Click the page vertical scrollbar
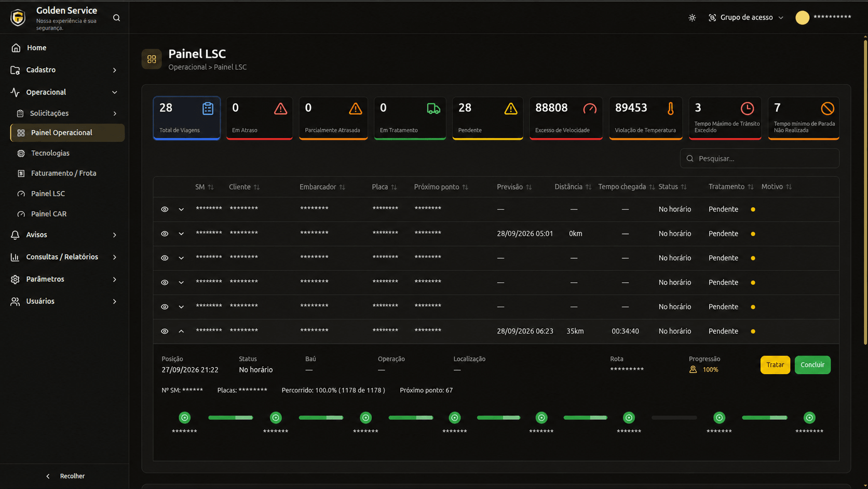This screenshot has height=489, width=868. pos(865,192)
